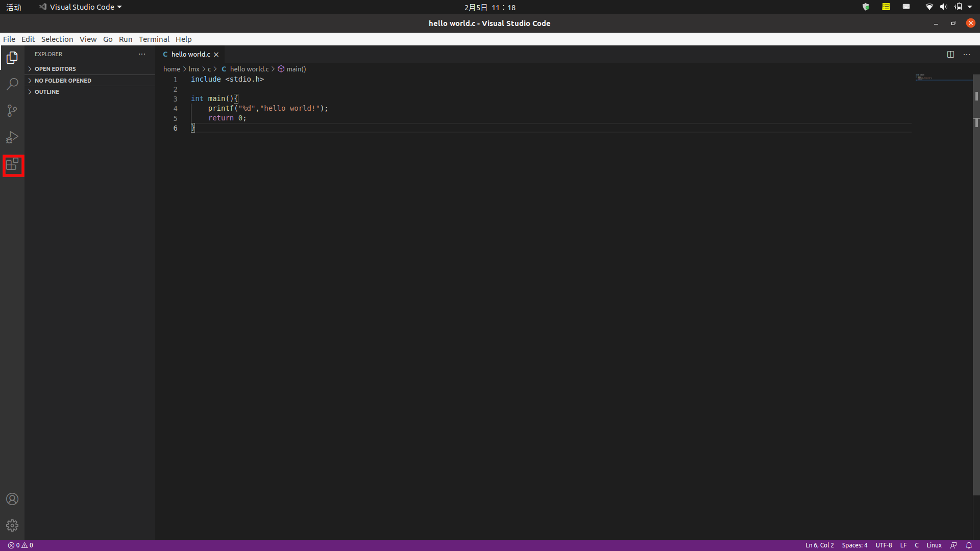
Task: Open the Manage gear icon
Action: coord(12,525)
